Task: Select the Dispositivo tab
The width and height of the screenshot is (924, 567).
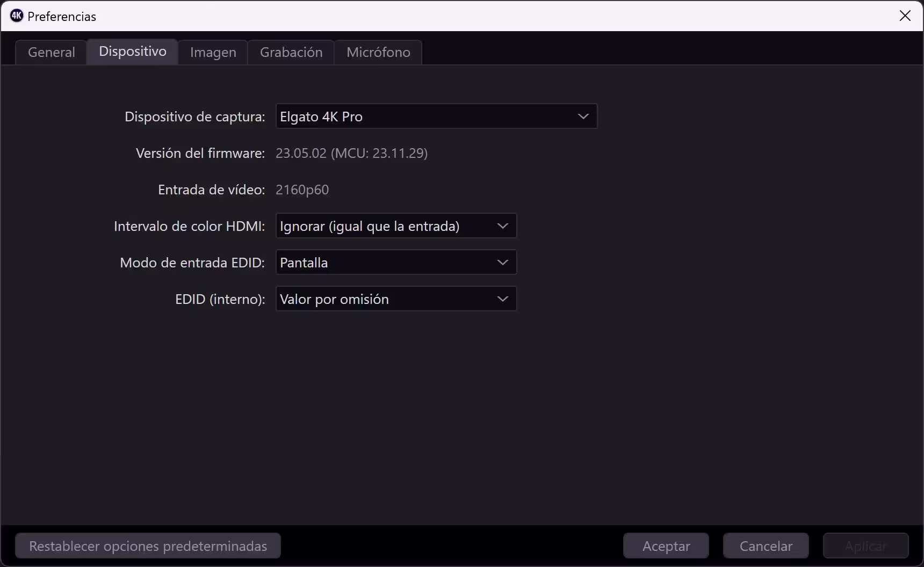Action: tap(133, 52)
